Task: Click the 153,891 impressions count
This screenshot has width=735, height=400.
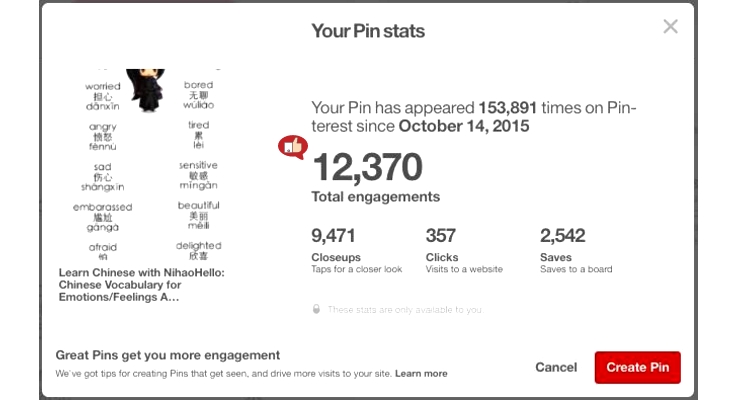Action: point(507,108)
